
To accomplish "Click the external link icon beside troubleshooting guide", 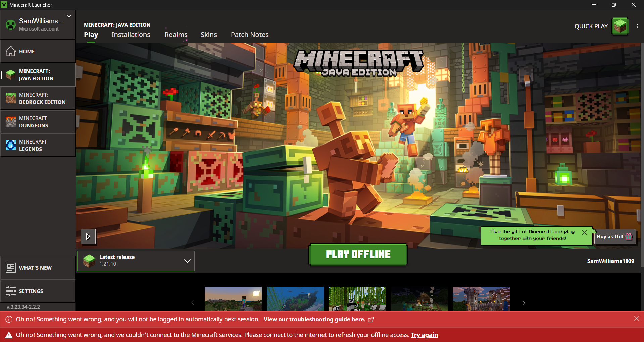I will 371,320.
